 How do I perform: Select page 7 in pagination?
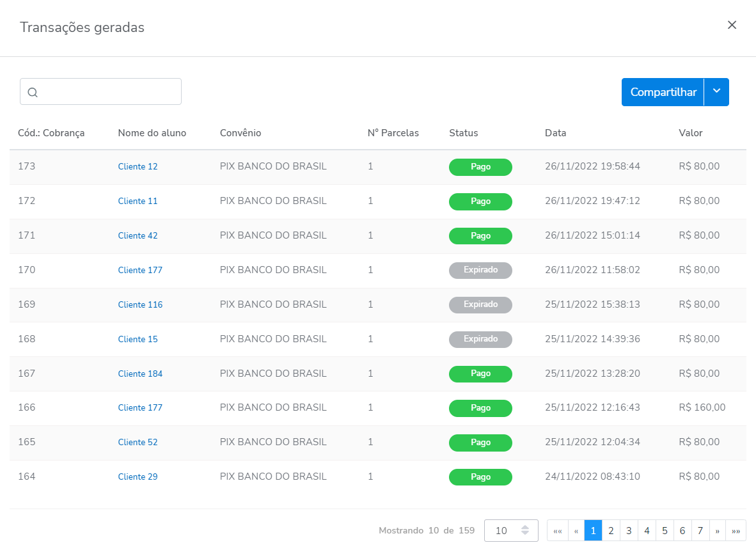point(700,530)
